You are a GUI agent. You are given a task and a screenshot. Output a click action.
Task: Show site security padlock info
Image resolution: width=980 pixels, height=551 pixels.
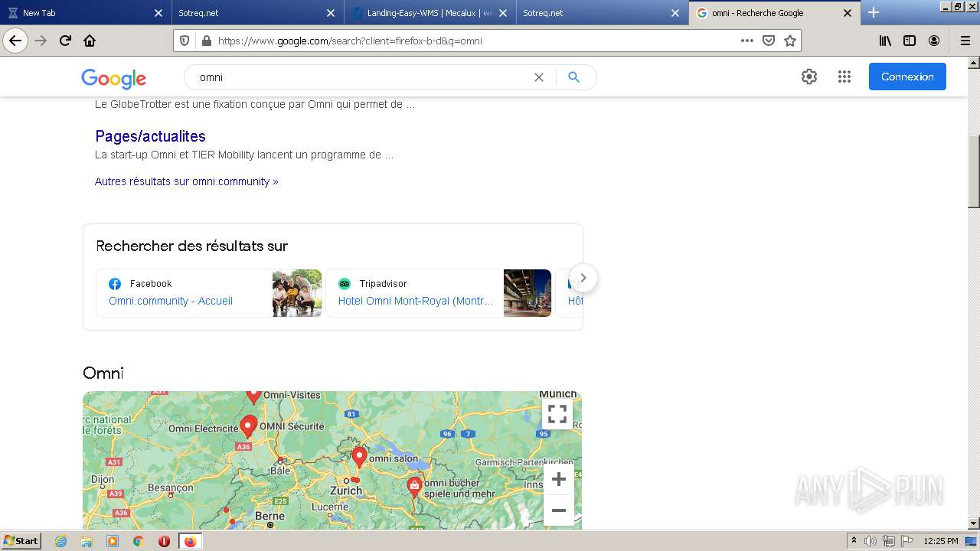(206, 41)
